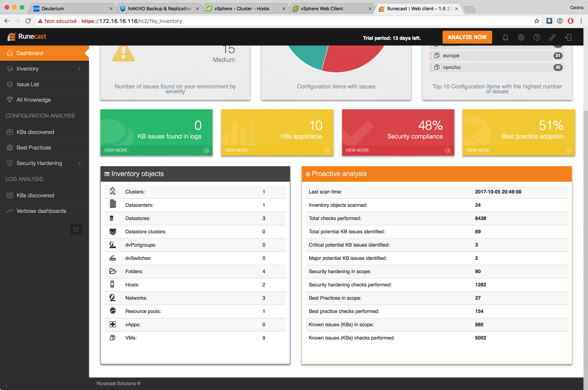Image resolution: width=588 pixels, height=390 pixels.
Task: Click VIEW MORE on KB issues card
Action: click(116, 150)
